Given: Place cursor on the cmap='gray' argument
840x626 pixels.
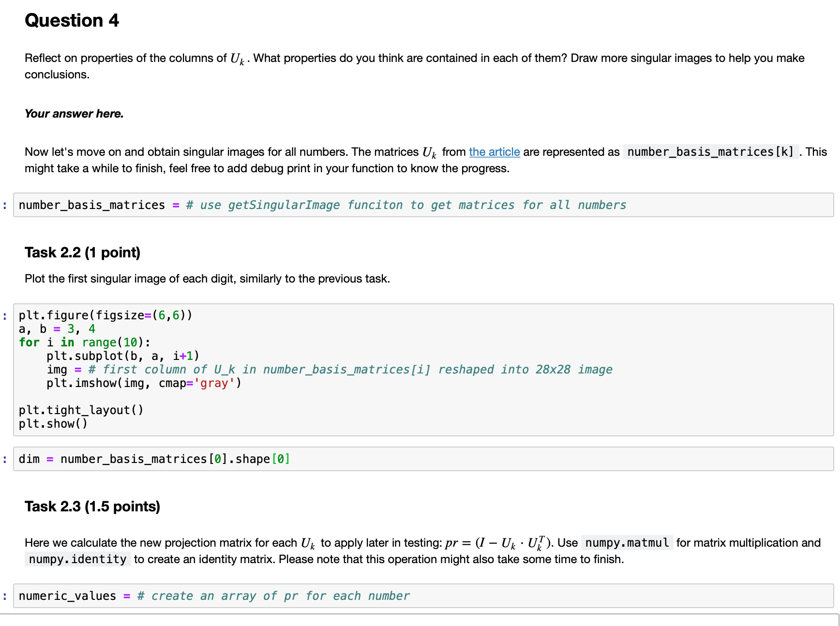Looking at the screenshot, I should 213,383.
